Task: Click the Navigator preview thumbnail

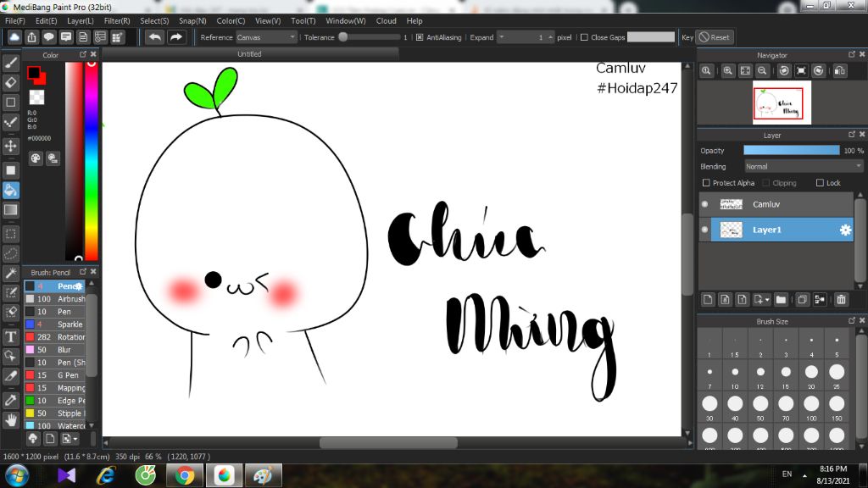Action: coord(782,103)
